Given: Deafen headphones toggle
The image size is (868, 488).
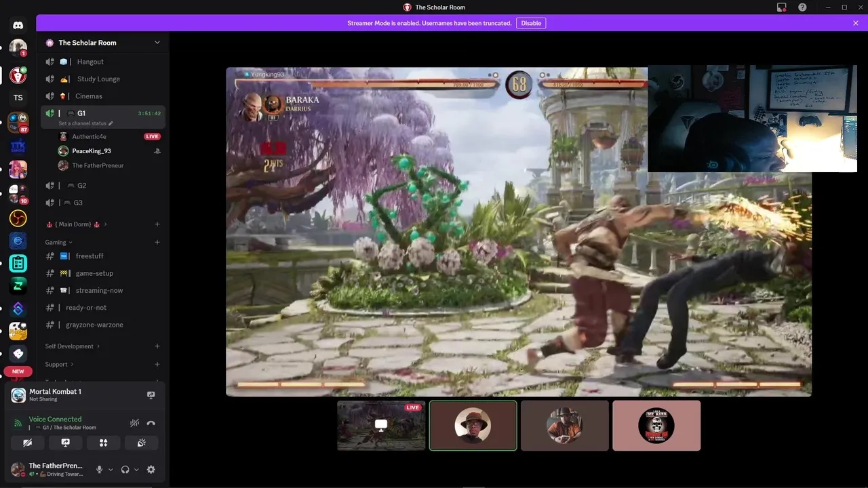Looking at the screenshot, I should (125, 470).
